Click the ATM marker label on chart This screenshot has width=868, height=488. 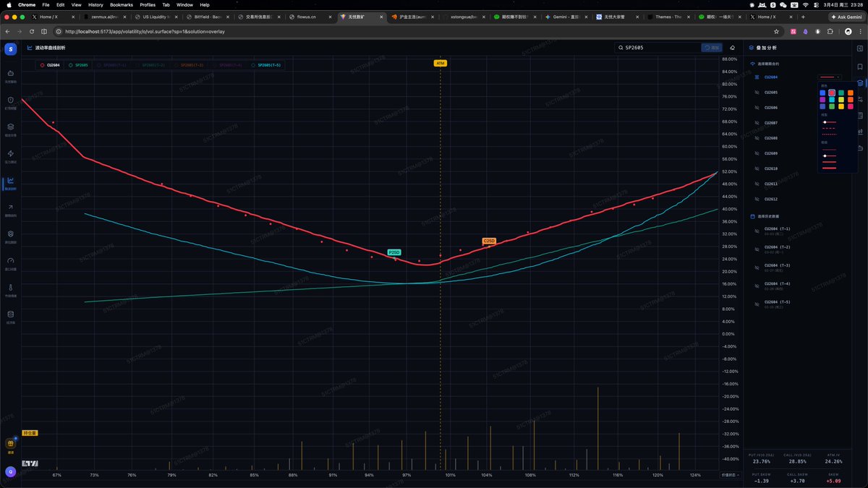(440, 63)
